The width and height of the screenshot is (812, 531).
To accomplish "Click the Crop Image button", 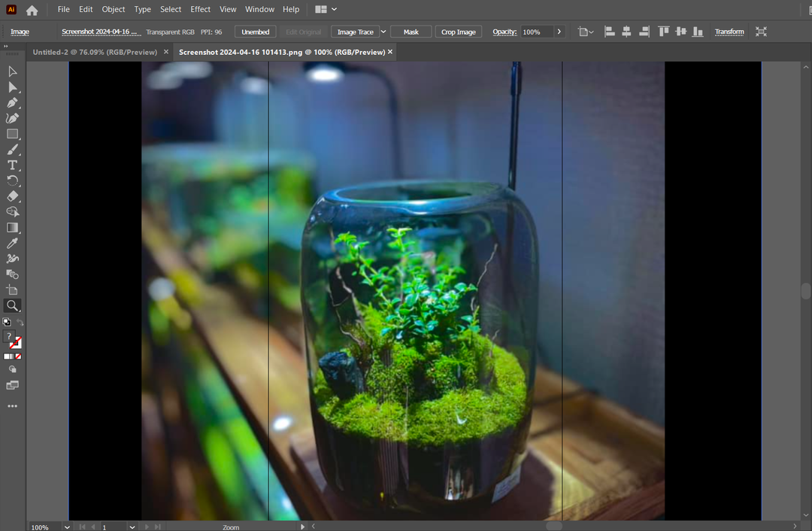I will [458, 32].
